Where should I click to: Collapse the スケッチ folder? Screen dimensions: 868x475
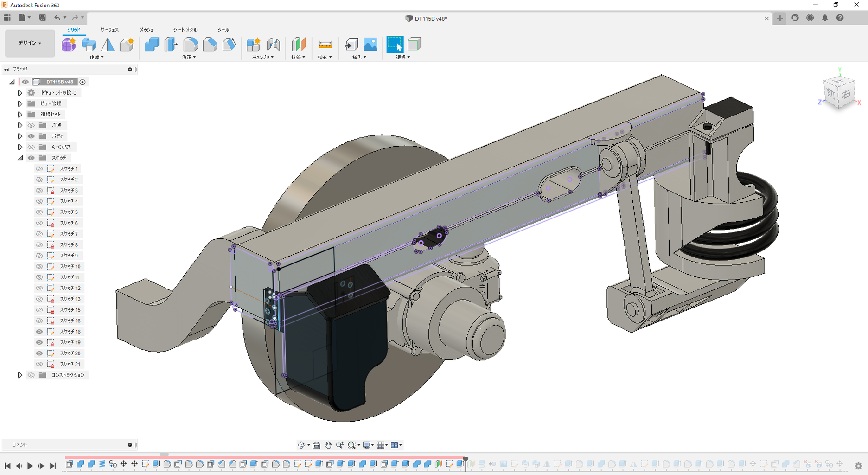click(20, 158)
